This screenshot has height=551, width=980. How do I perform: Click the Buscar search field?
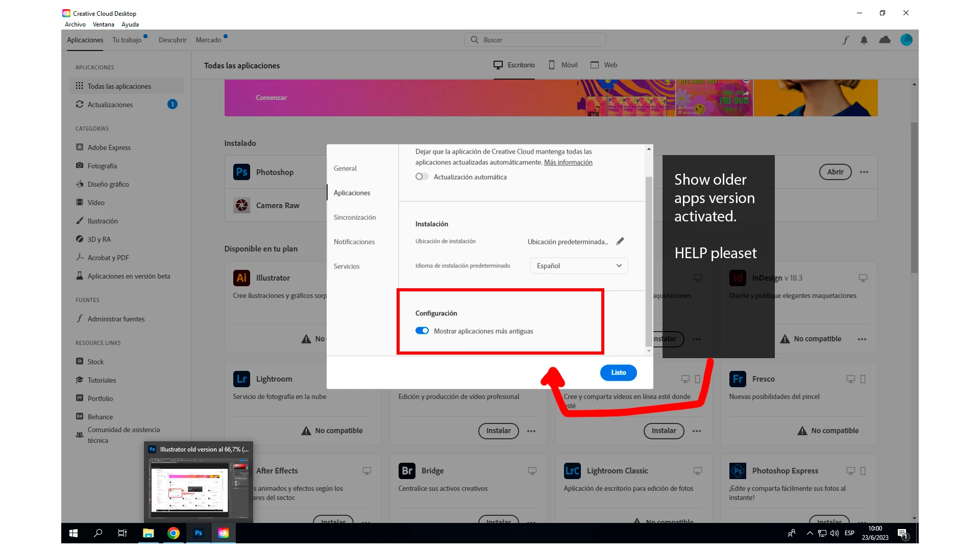pyautogui.click(x=535, y=40)
